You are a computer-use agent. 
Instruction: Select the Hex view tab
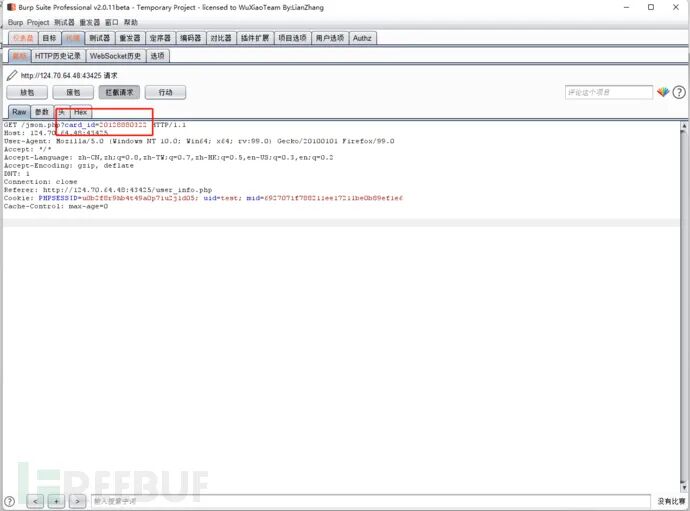pos(81,112)
